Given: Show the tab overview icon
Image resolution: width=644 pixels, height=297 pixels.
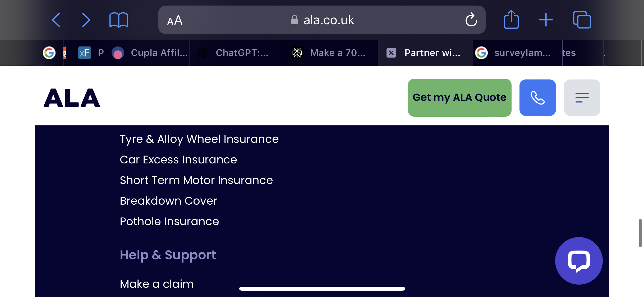Looking at the screenshot, I should tap(582, 20).
